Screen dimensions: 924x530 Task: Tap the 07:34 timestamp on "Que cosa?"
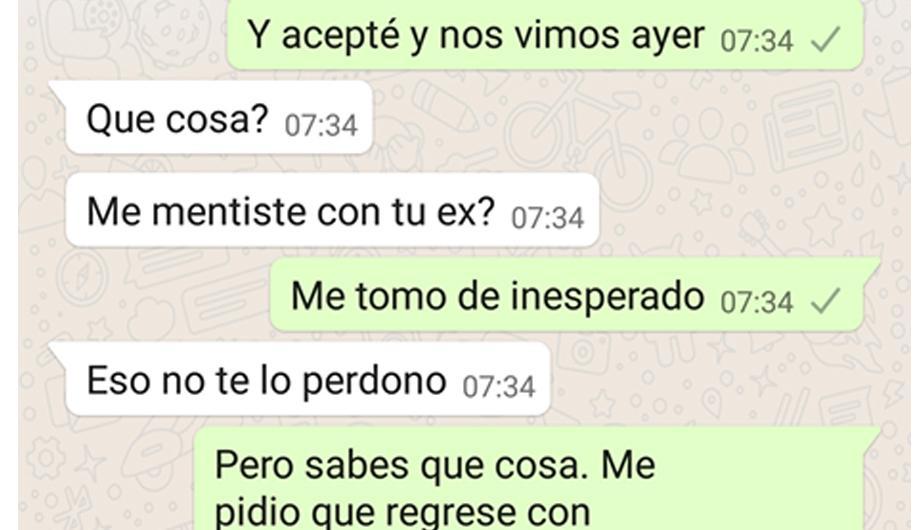coord(321,125)
